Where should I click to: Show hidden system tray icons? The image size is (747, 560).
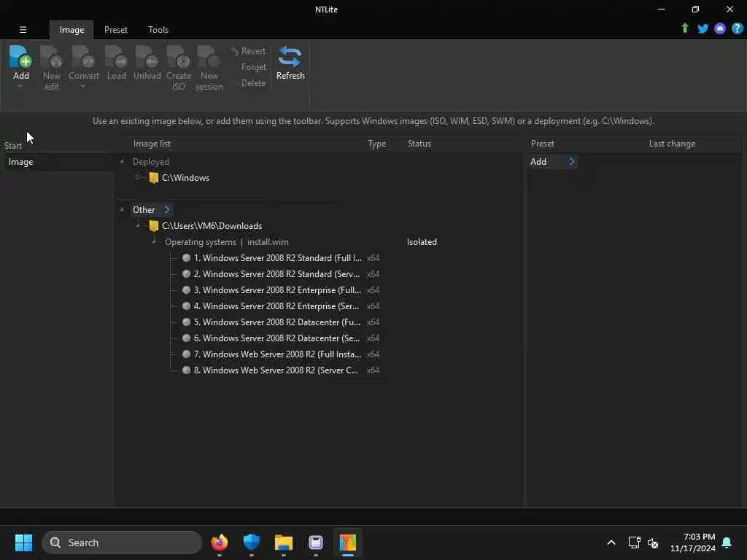click(x=611, y=542)
